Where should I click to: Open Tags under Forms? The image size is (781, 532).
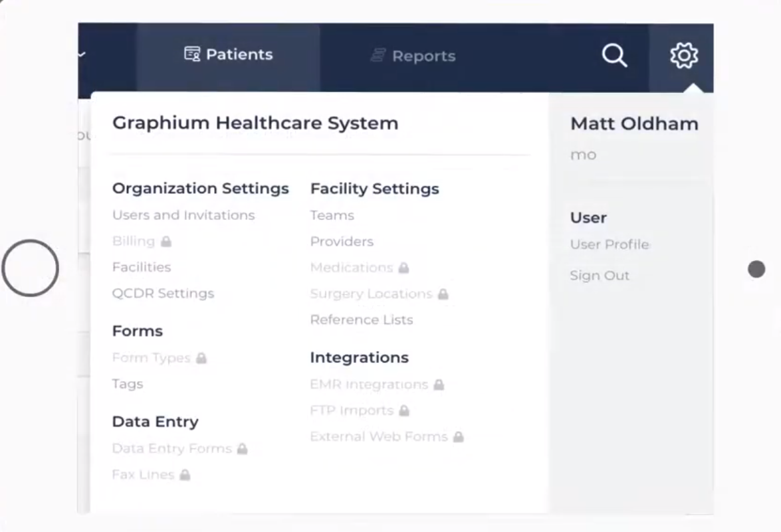[x=128, y=384]
